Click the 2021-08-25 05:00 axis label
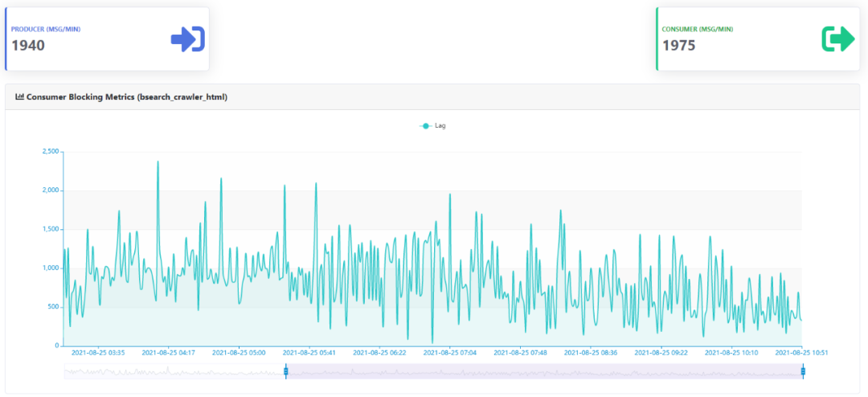The width and height of the screenshot is (868, 397). 240,352
